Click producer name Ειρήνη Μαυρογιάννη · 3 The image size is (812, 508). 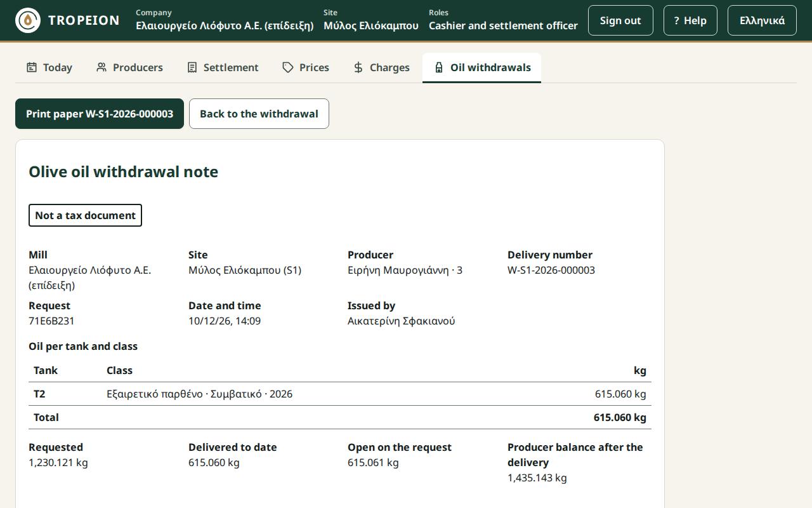[x=405, y=270]
